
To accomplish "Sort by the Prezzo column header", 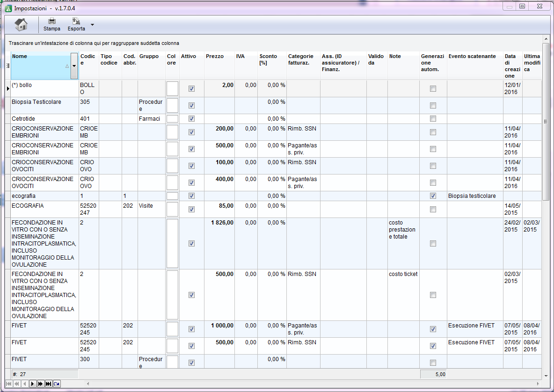I will (219, 65).
